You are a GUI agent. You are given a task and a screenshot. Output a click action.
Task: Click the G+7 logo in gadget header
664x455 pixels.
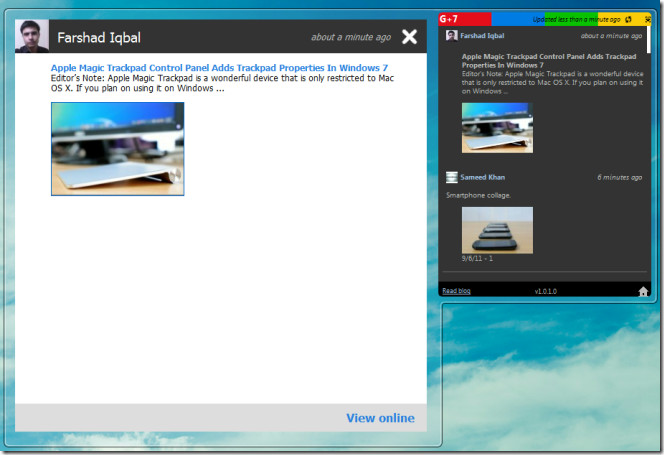tap(448, 19)
